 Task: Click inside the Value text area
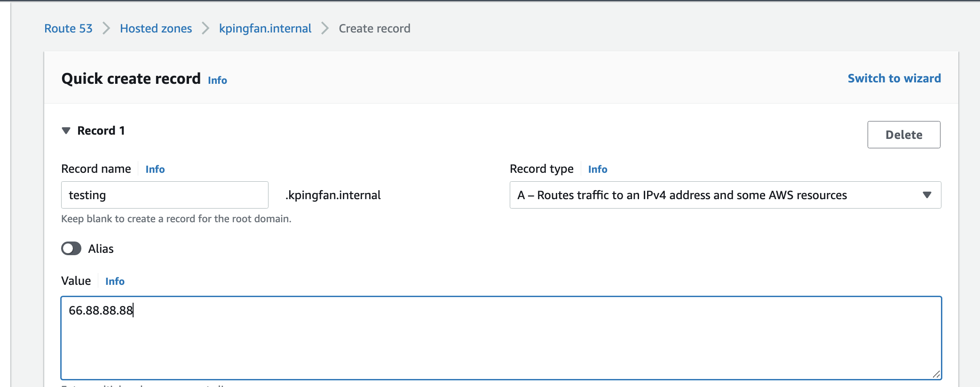click(501, 338)
